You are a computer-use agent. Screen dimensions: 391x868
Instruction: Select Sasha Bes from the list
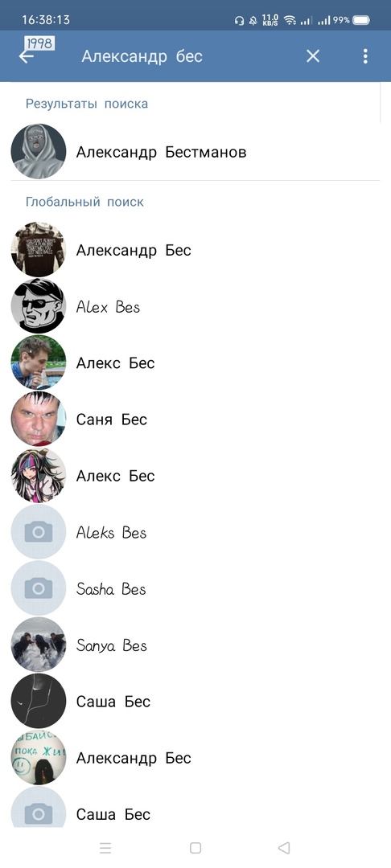pos(195,589)
